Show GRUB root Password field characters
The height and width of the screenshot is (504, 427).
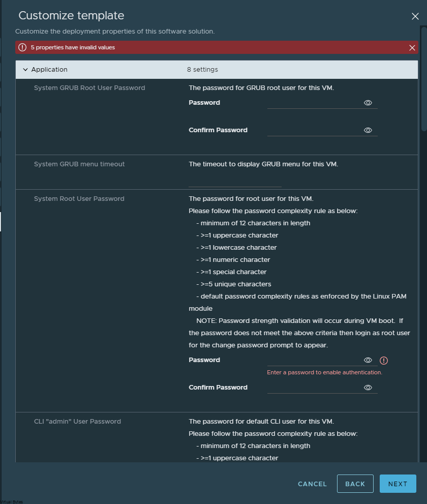[368, 103]
